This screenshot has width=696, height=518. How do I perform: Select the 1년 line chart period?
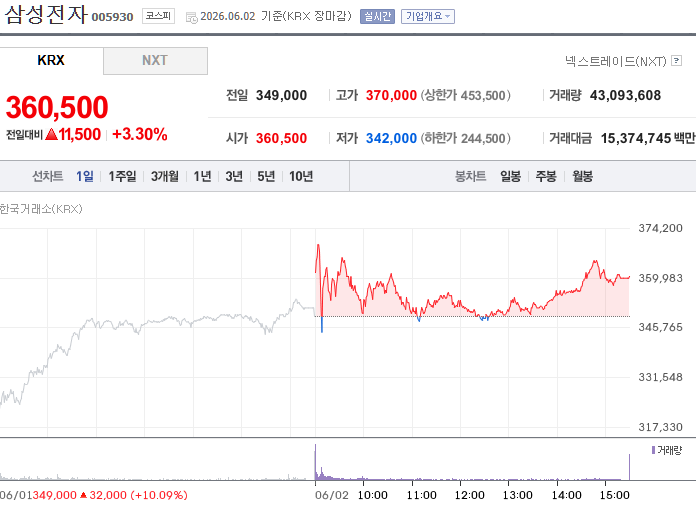(x=202, y=176)
